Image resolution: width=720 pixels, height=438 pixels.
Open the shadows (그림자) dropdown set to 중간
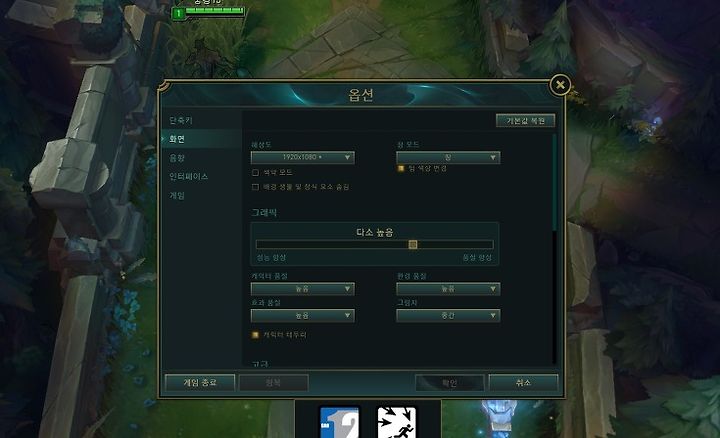pos(448,315)
